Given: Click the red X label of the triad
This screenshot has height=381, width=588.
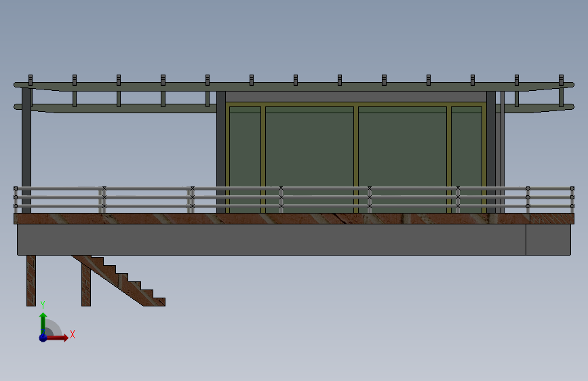Looking at the screenshot, I should (x=73, y=334).
